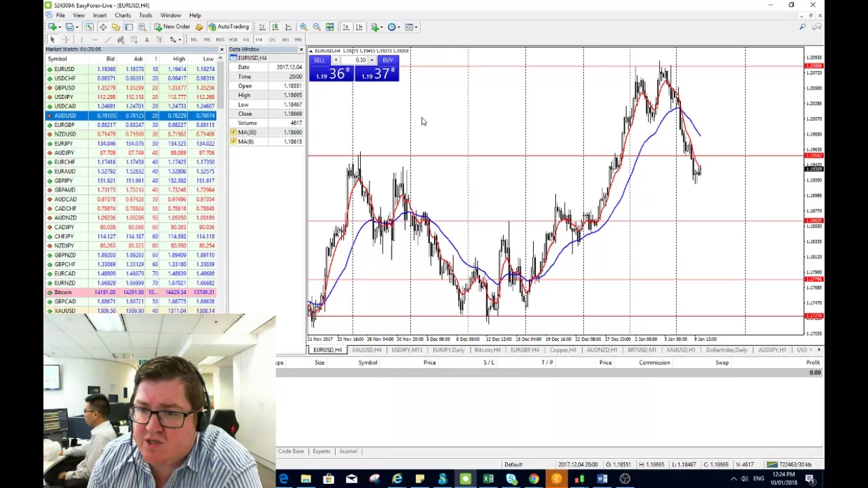
Task: Zoom in on the chart
Action: (304, 27)
